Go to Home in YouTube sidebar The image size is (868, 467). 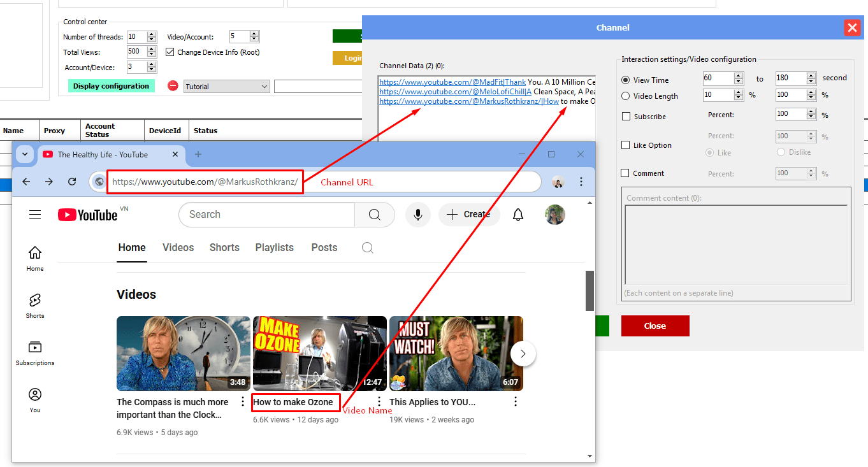(x=35, y=259)
